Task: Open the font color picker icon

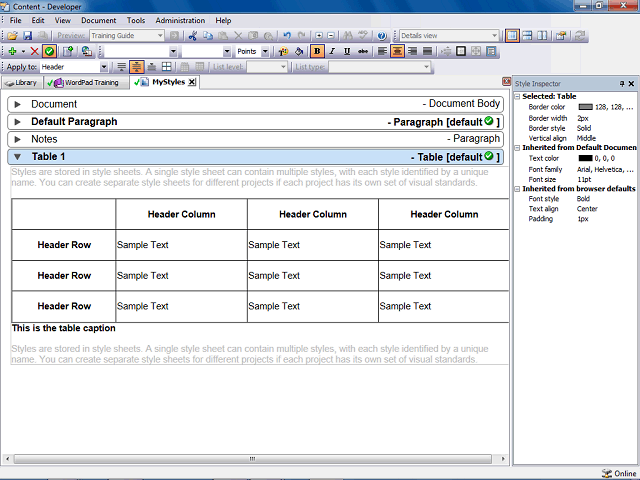Action: [x=283, y=51]
